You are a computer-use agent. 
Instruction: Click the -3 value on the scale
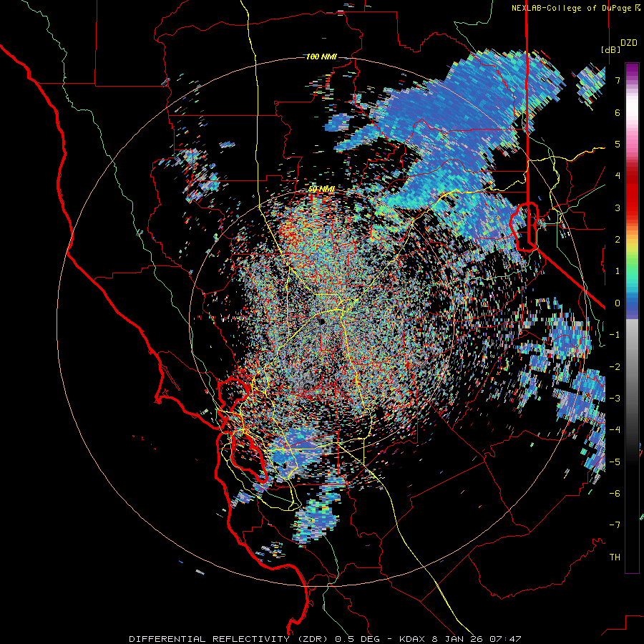pos(615,399)
